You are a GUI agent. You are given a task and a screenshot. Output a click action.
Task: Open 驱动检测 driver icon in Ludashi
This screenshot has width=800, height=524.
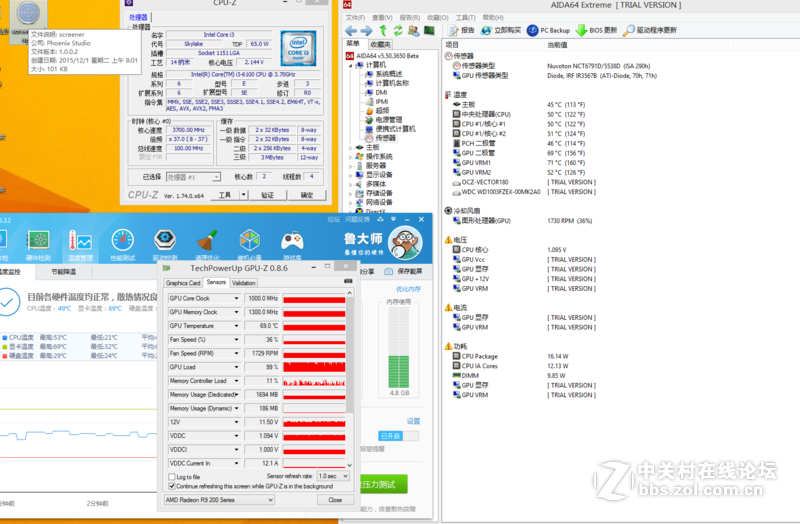tap(165, 245)
